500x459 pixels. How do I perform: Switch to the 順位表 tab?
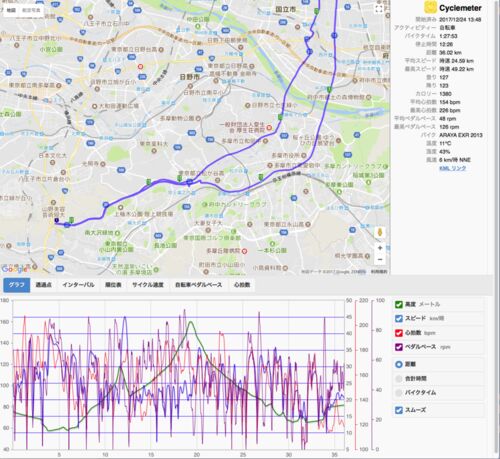113,285
